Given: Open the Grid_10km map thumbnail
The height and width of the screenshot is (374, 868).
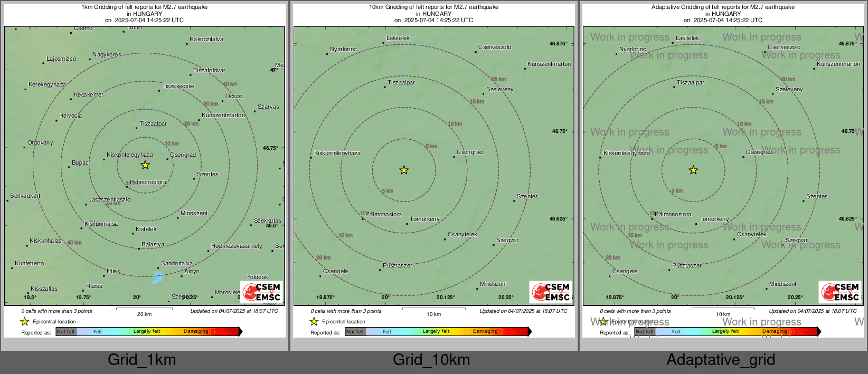Looking at the screenshot, I should point(434,170).
